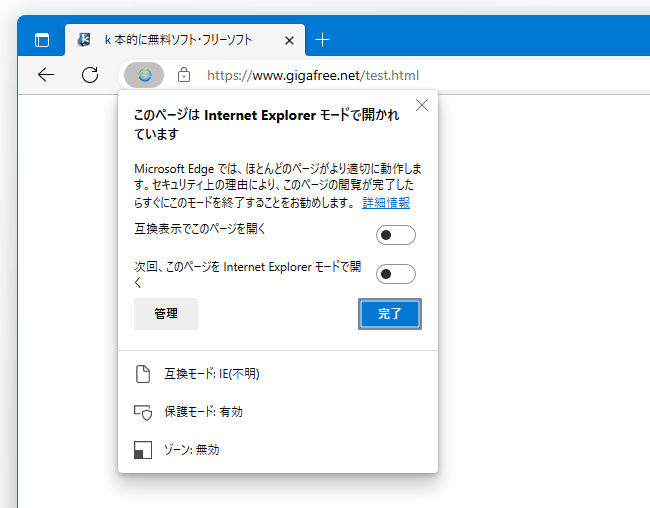
Task: Go back with the left arrow
Action: click(x=46, y=75)
